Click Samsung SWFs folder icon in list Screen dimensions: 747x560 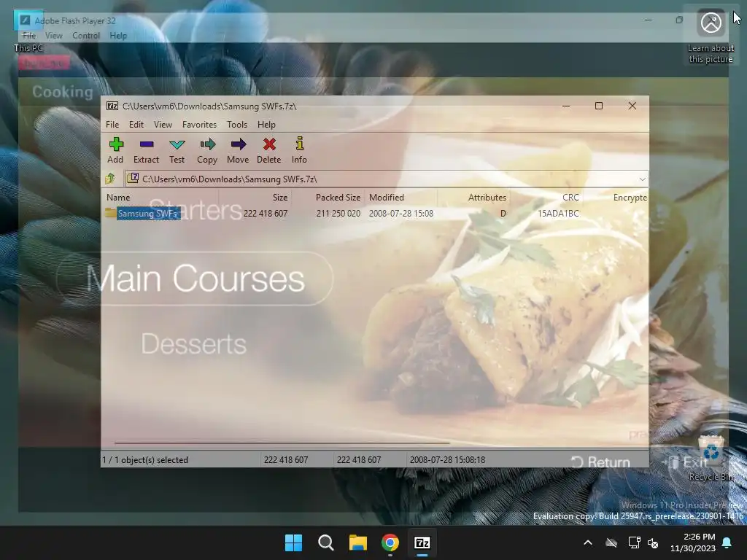pyautogui.click(x=111, y=213)
